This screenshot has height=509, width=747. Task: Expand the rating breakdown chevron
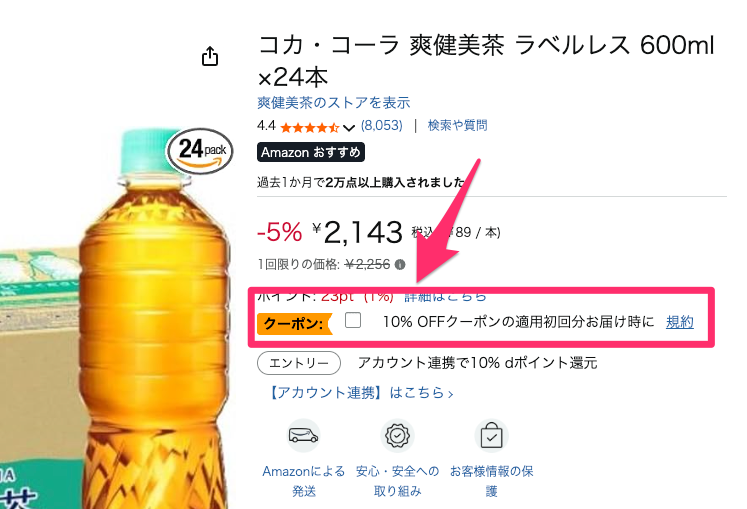pos(349,127)
